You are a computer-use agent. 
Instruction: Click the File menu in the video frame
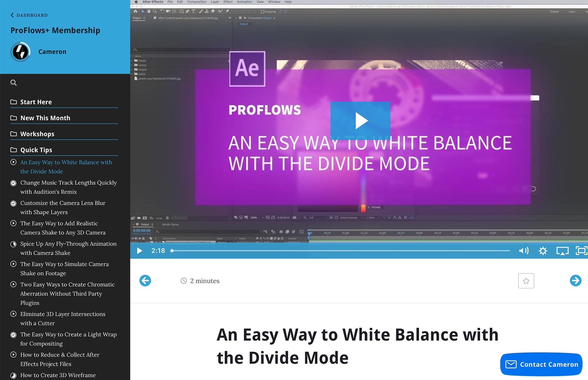[170, 2]
